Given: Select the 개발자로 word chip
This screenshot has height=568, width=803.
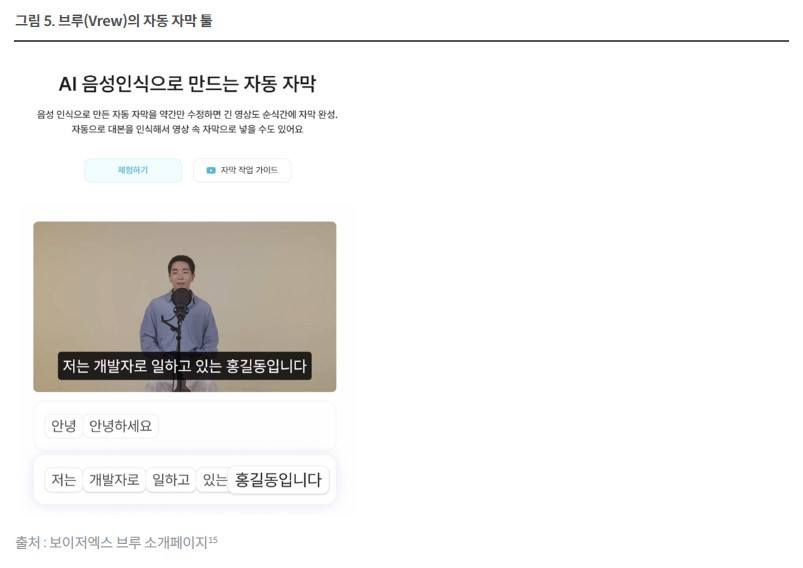Looking at the screenshot, I should pyautogui.click(x=114, y=480).
